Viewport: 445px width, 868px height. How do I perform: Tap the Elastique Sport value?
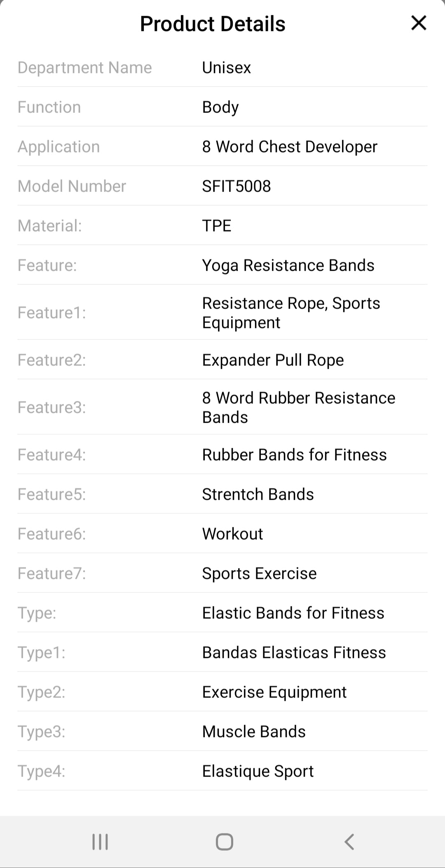click(258, 771)
